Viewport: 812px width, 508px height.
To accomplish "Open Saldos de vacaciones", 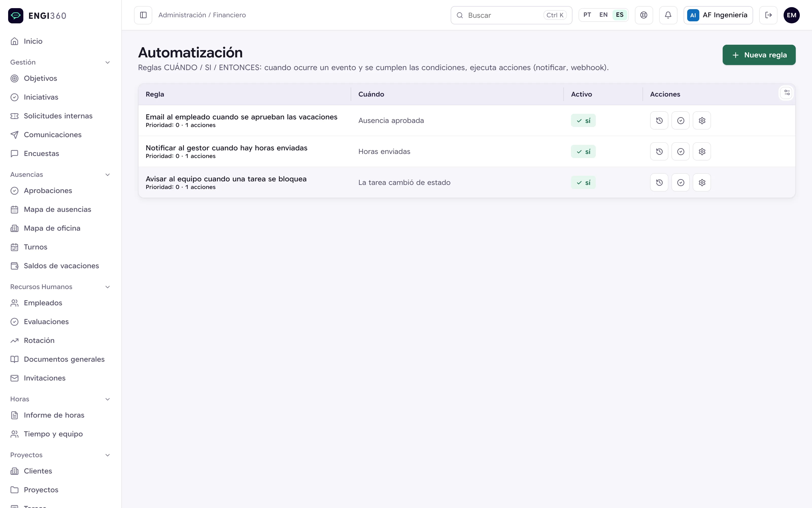I will click(60, 266).
